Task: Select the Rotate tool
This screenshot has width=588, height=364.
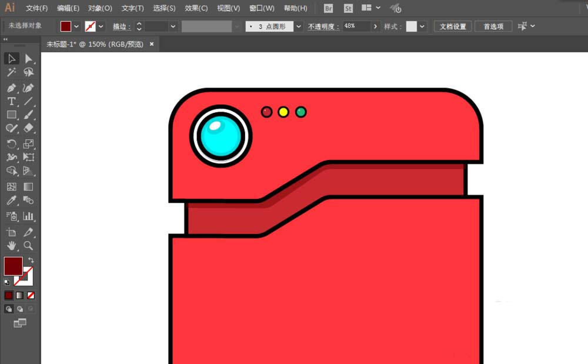Action: click(12, 144)
